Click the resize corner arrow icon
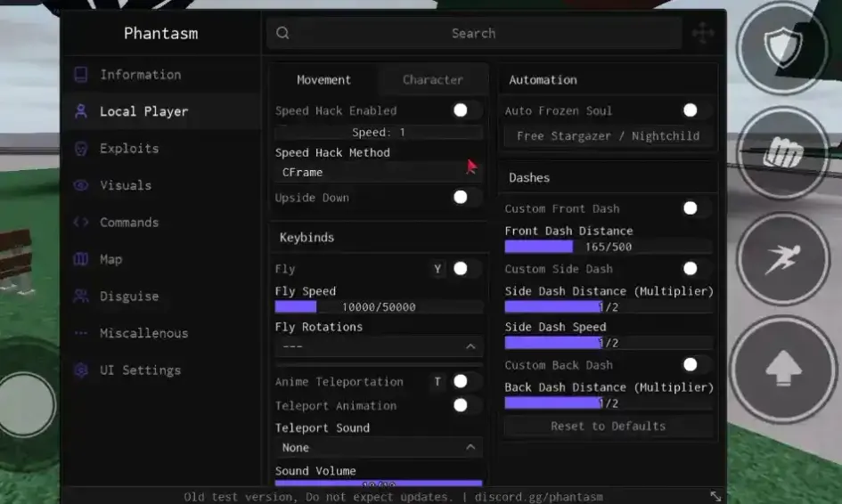Screen dimensions: 842x504 pos(715,496)
